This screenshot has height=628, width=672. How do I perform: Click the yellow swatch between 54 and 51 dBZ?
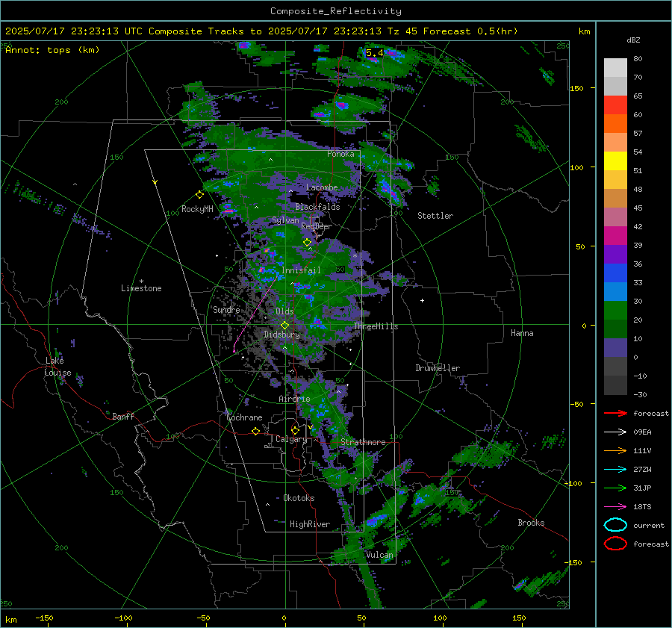click(x=615, y=161)
